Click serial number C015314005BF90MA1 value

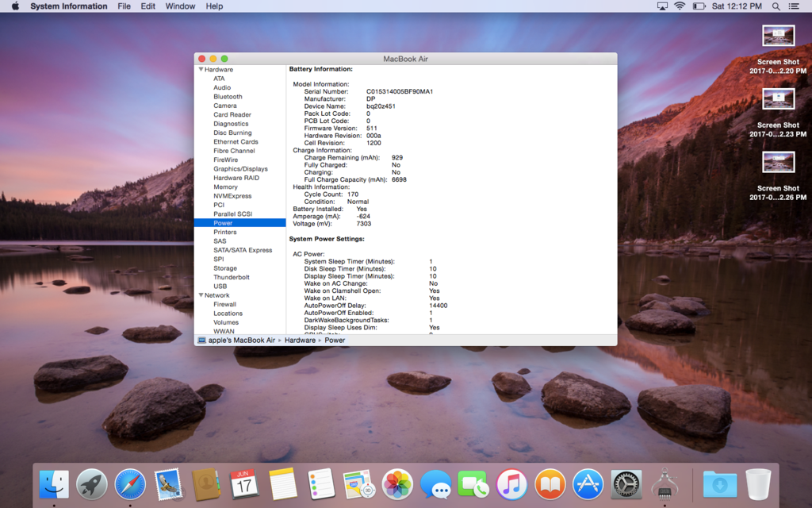(x=400, y=91)
